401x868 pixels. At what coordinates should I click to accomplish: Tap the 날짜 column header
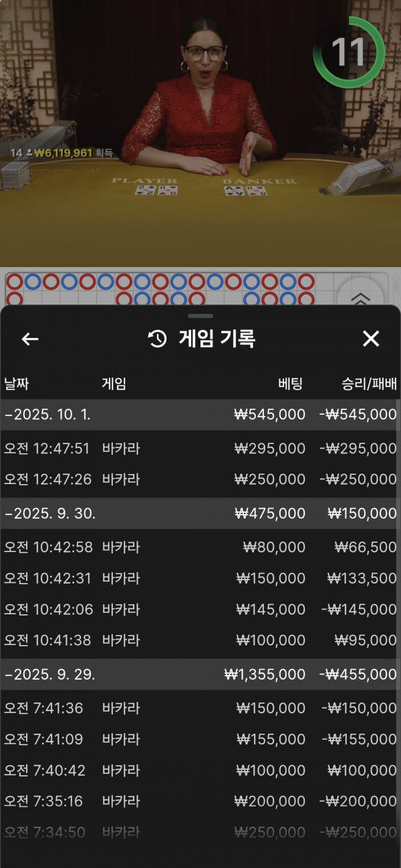point(17,384)
